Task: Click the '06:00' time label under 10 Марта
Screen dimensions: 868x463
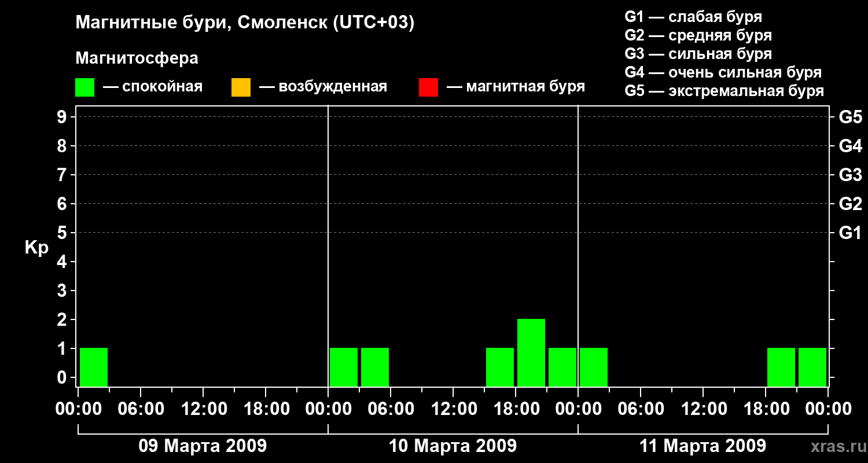Action: [391, 409]
